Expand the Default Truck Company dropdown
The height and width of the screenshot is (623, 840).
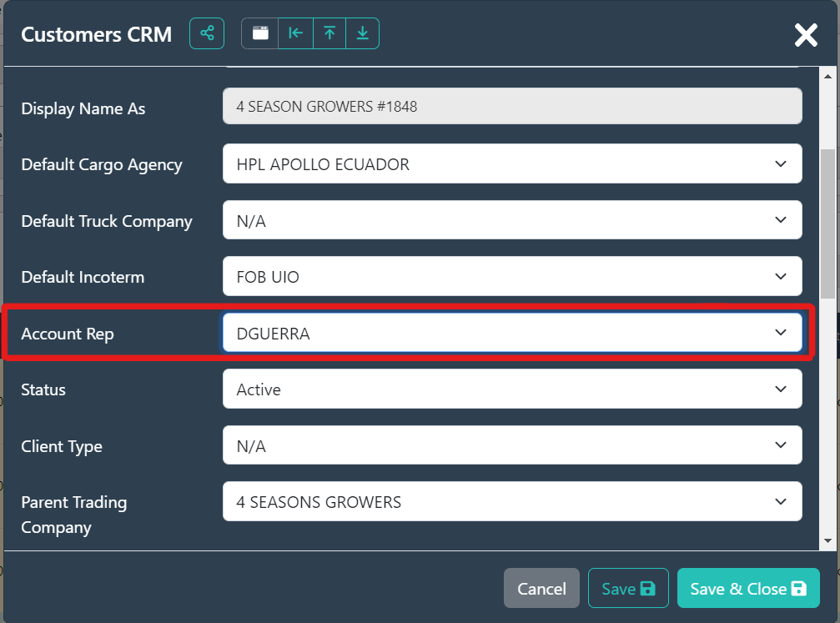511,221
